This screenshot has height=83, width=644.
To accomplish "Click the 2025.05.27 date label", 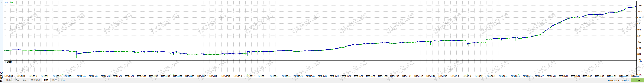I will 177,76.
